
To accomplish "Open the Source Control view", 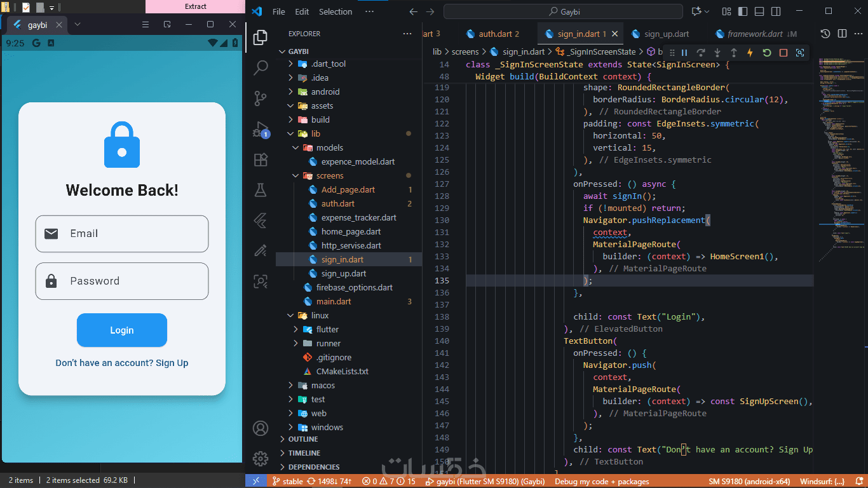I will coord(261,98).
